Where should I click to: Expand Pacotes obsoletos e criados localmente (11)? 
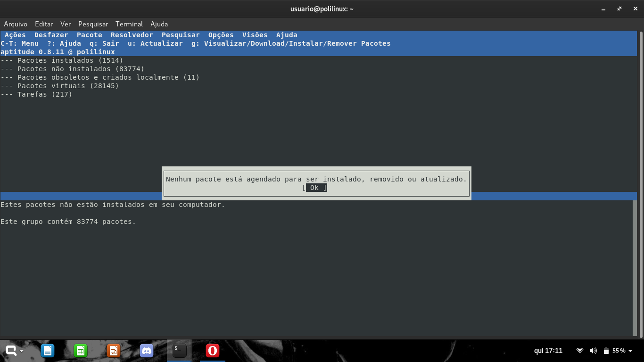[x=100, y=77]
